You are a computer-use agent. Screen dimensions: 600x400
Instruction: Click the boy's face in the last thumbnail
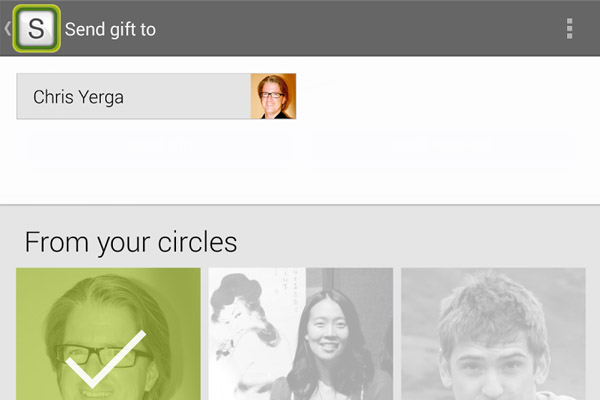pyautogui.click(x=494, y=364)
